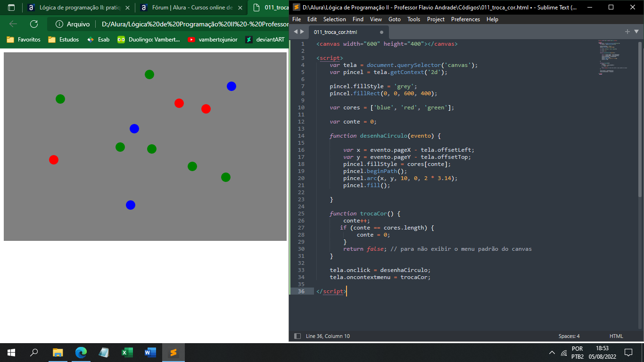The height and width of the screenshot is (362, 644).
Task: Open the browser tab actions menu icon
Action: tap(11, 8)
